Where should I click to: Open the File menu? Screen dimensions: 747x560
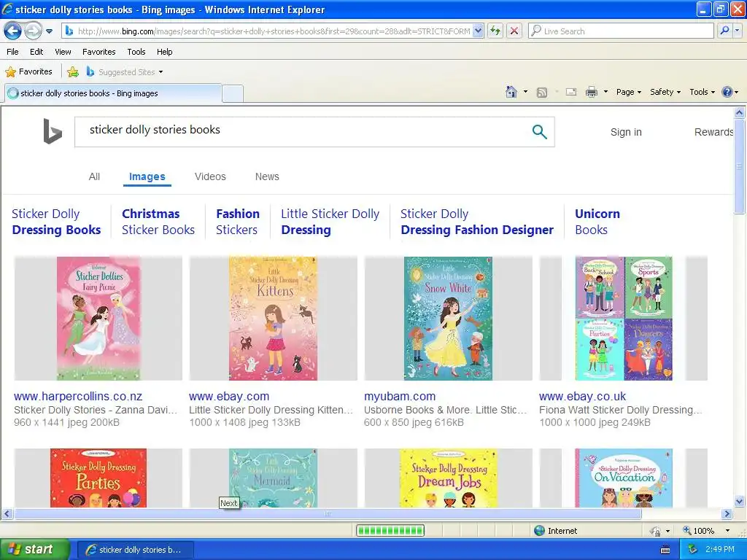click(13, 52)
